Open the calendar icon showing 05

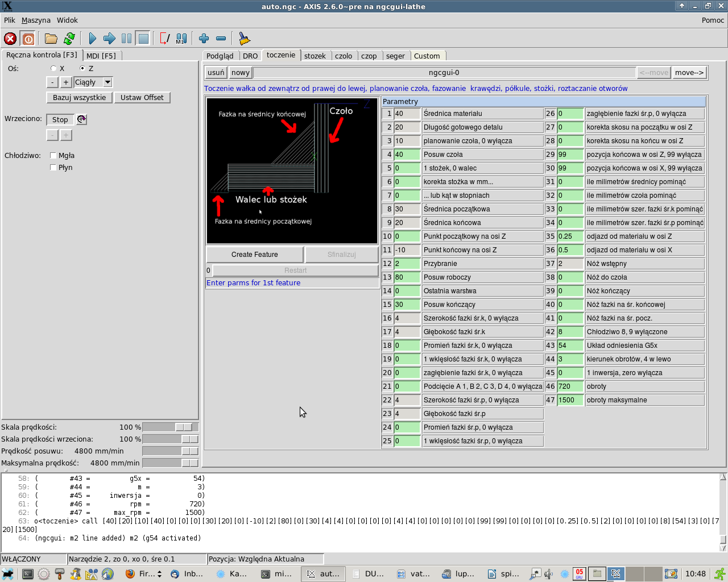click(579, 573)
